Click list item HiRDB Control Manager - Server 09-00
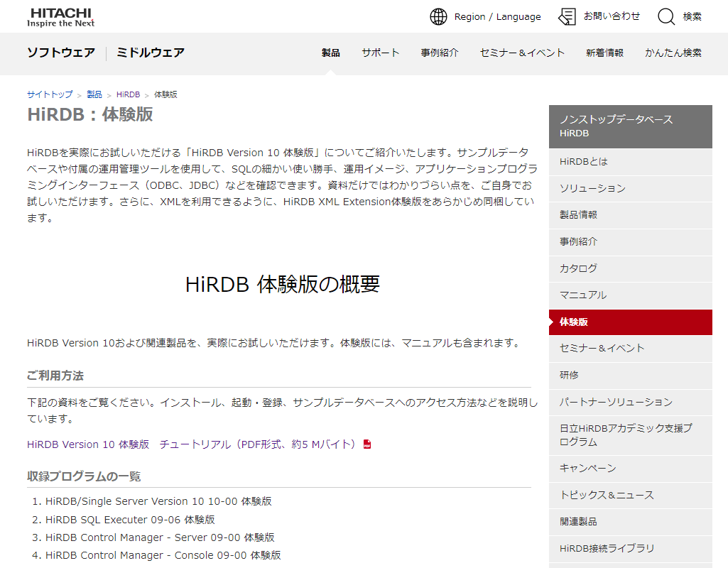The width and height of the screenshot is (728, 568). 160,537
